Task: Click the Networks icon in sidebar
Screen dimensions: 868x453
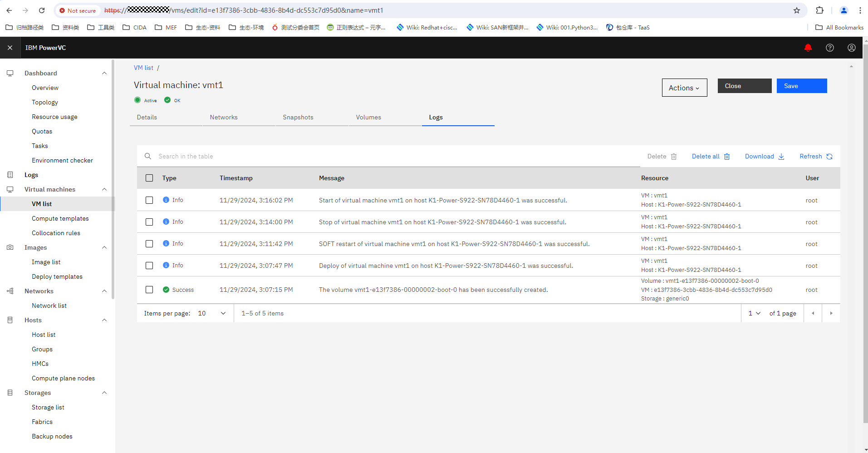Action: 10,291
